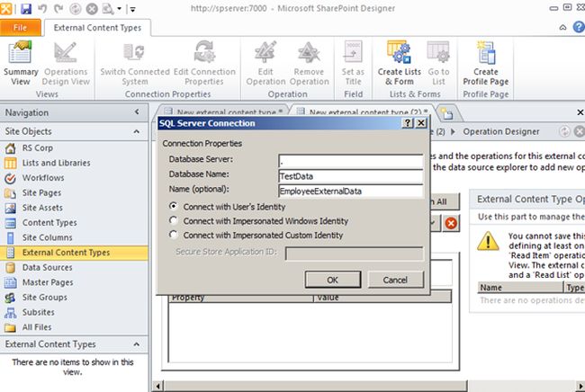Click the Redo arrow in title bar

point(58,8)
